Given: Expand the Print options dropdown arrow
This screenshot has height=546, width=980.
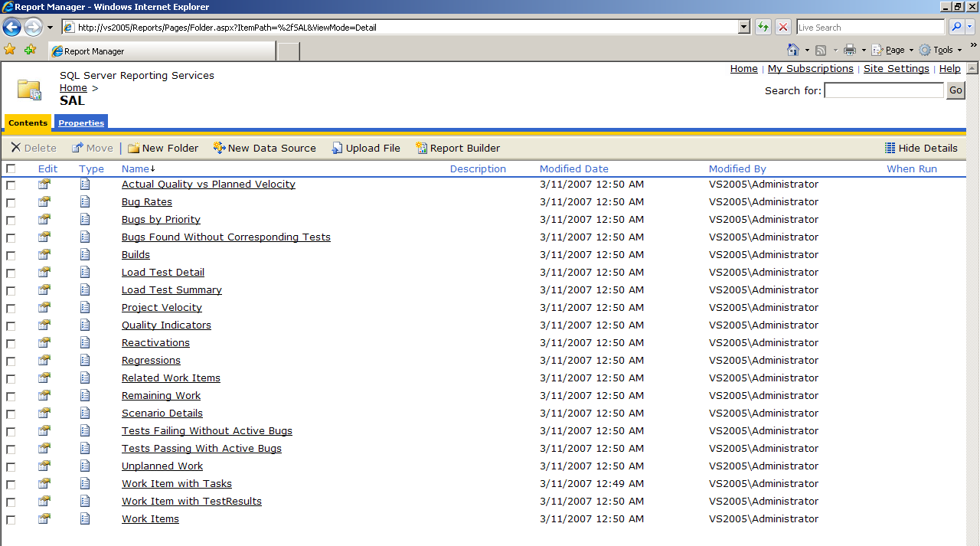Looking at the screenshot, I should [x=864, y=51].
